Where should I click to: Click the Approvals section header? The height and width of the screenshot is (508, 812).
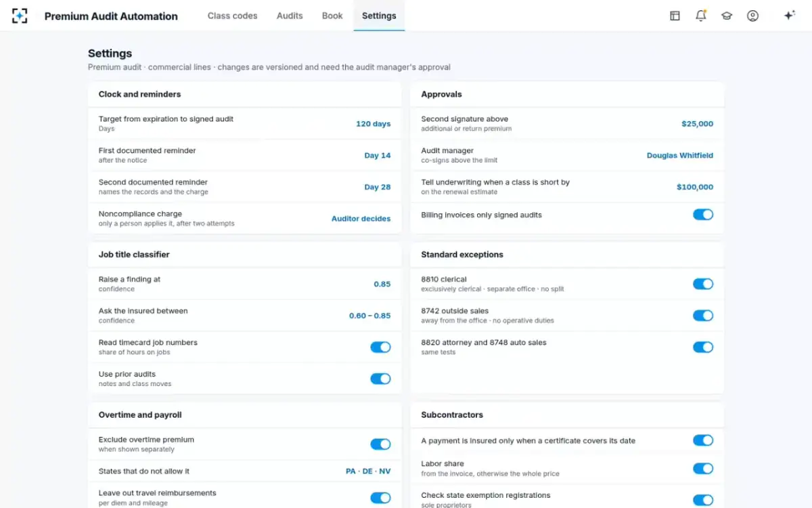pos(441,94)
